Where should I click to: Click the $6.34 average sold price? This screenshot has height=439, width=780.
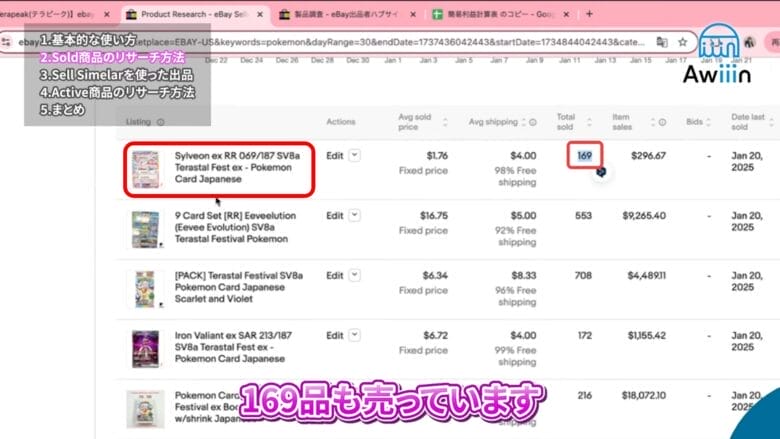(435, 275)
